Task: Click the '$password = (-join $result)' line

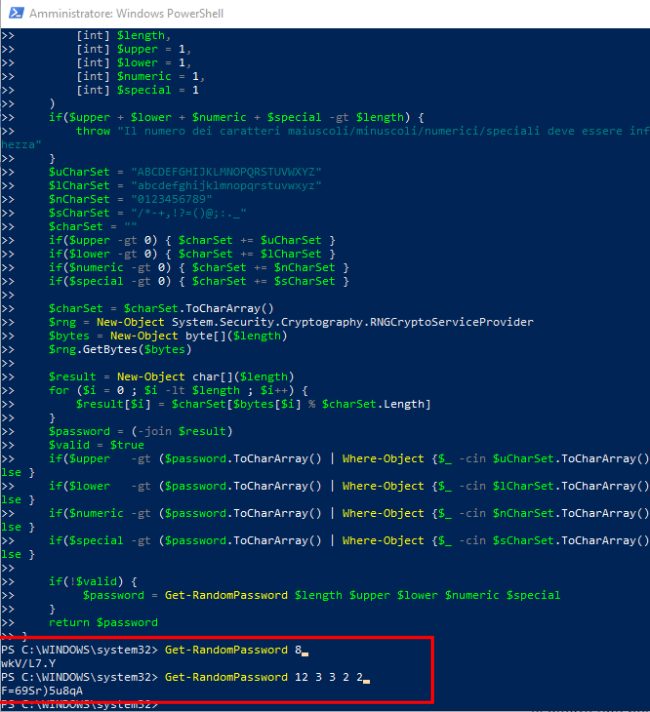Action: point(140,430)
